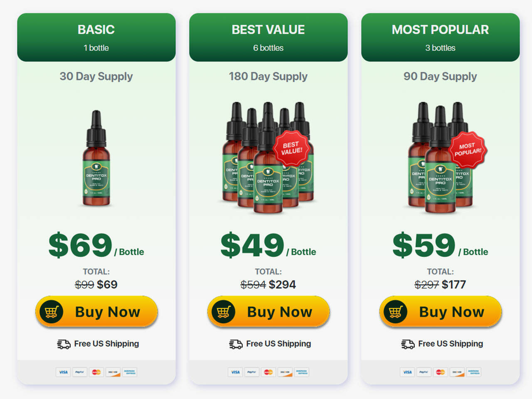Click the red Best Value badge
Screen dimensions: 532x399
coord(291,148)
